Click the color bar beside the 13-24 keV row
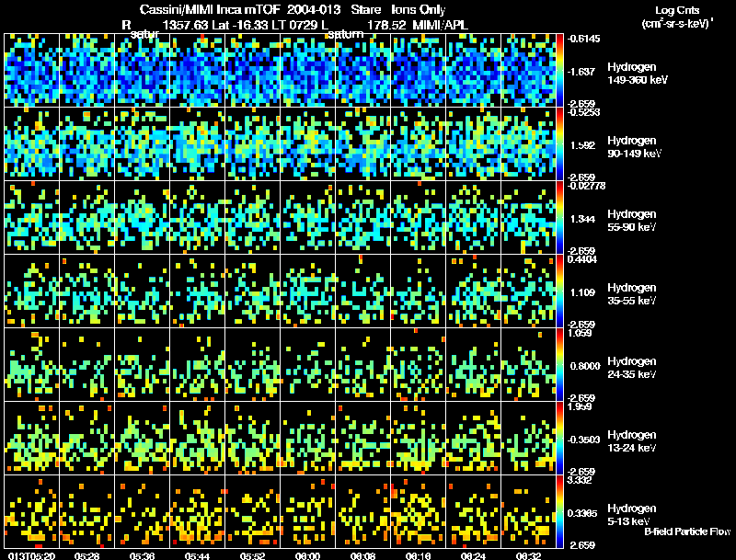Image resolution: width=736 pixels, height=560 pixels. click(x=559, y=439)
